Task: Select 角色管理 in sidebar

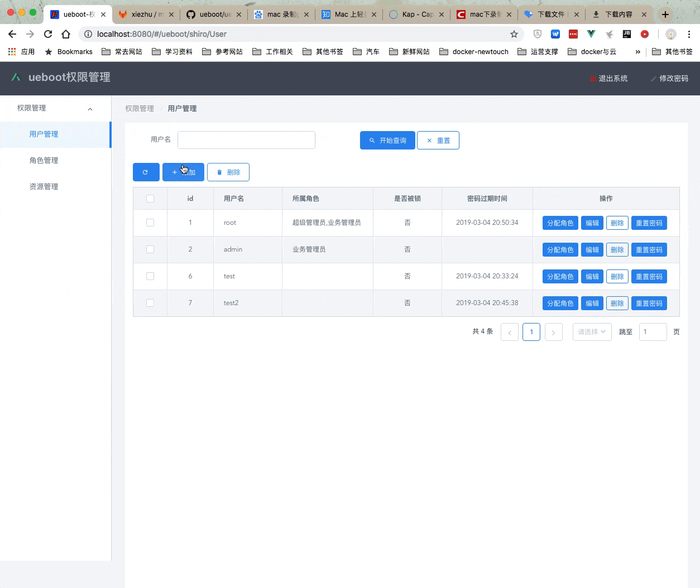Action: (x=55, y=161)
